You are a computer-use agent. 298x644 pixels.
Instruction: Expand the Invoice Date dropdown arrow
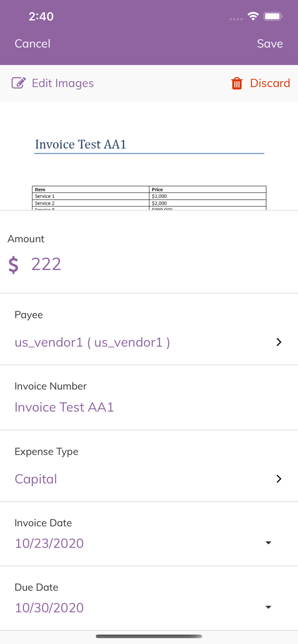268,543
